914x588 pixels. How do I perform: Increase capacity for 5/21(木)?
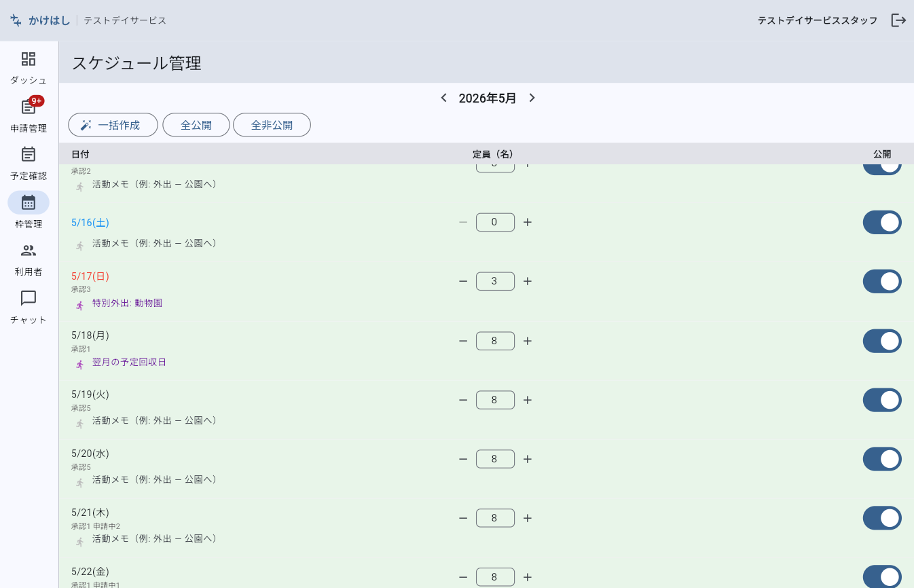pos(528,518)
